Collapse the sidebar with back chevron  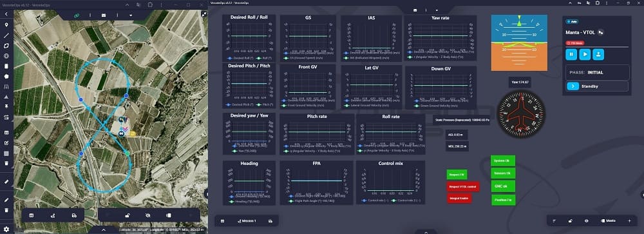(x=6, y=14)
